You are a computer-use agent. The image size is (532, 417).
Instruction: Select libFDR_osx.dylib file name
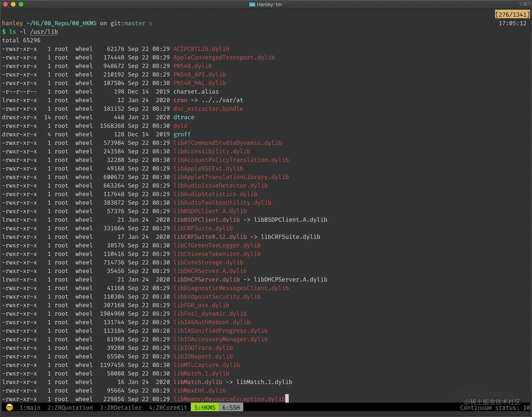point(201,305)
